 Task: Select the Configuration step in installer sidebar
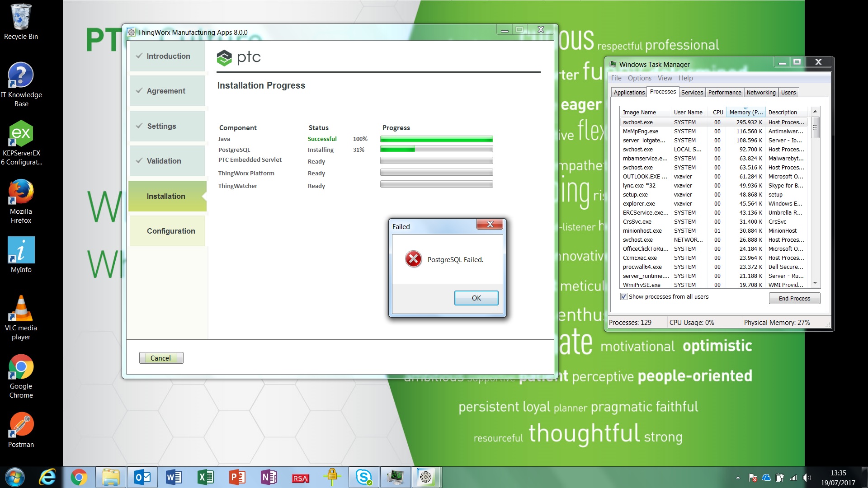pos(167,231)
